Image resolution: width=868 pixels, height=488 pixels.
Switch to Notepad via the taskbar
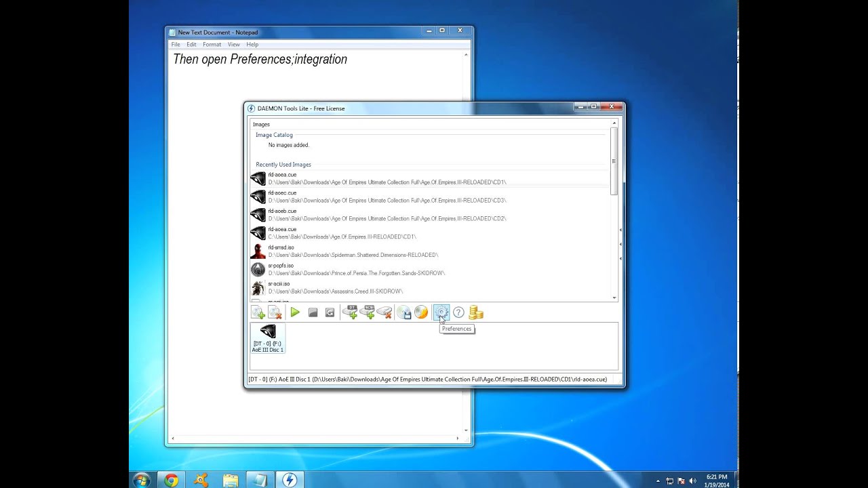pos(260,480)
